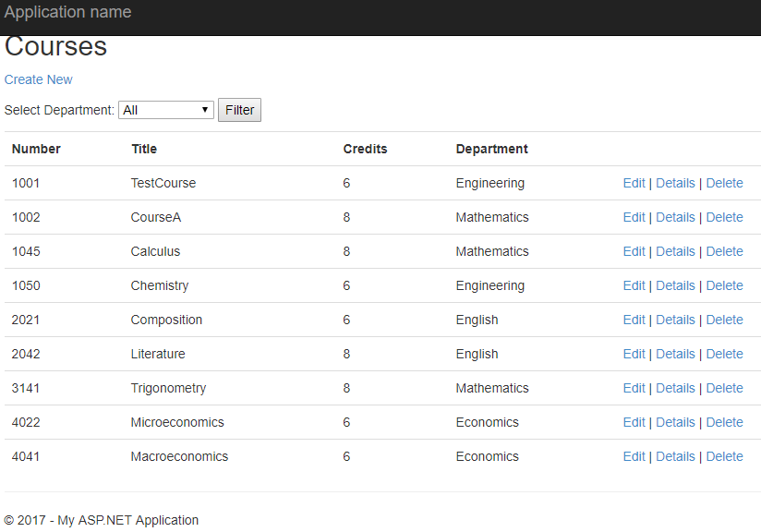Viewport: 761px width, 532px height.
Task: Edit the Macroeconomics course
Action: click(634, 457)
